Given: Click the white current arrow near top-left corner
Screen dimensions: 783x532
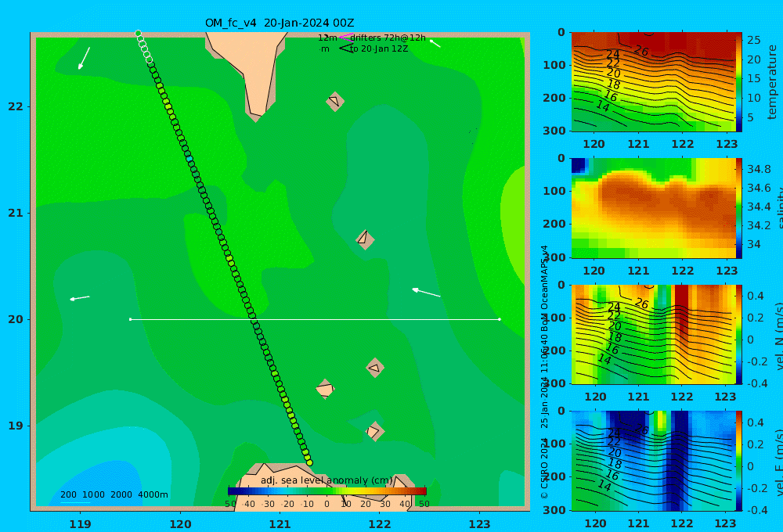Looking at the screenshot, I should [x=84, y=59].
